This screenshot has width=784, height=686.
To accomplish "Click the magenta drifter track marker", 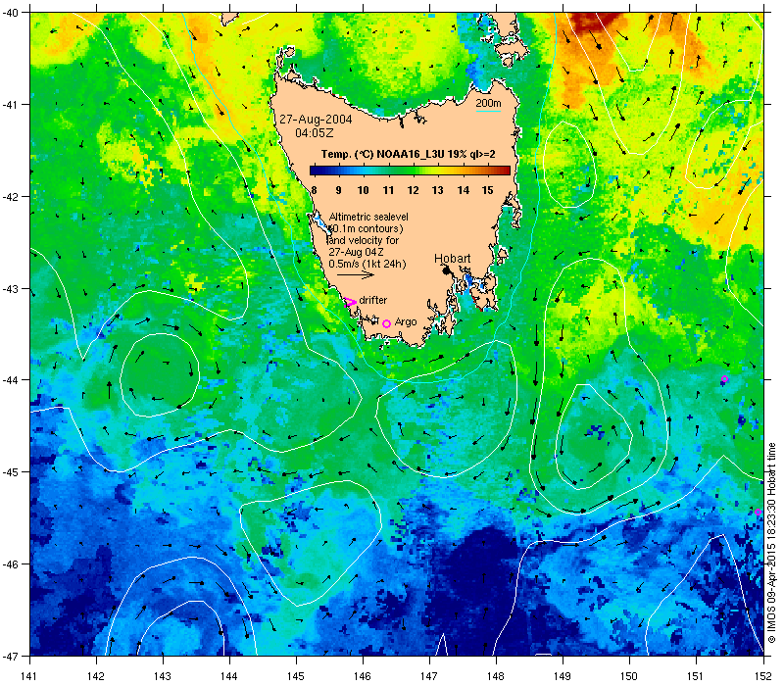I will click(350, 302).
